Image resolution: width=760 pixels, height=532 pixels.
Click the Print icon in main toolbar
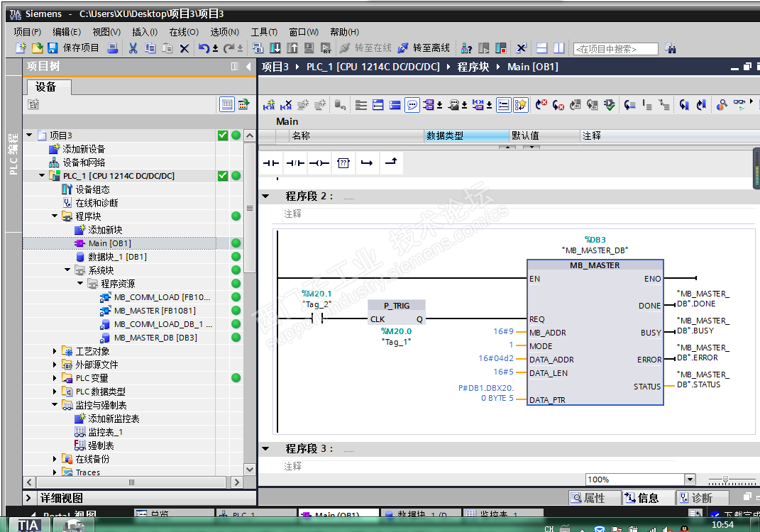click(112, 48)
